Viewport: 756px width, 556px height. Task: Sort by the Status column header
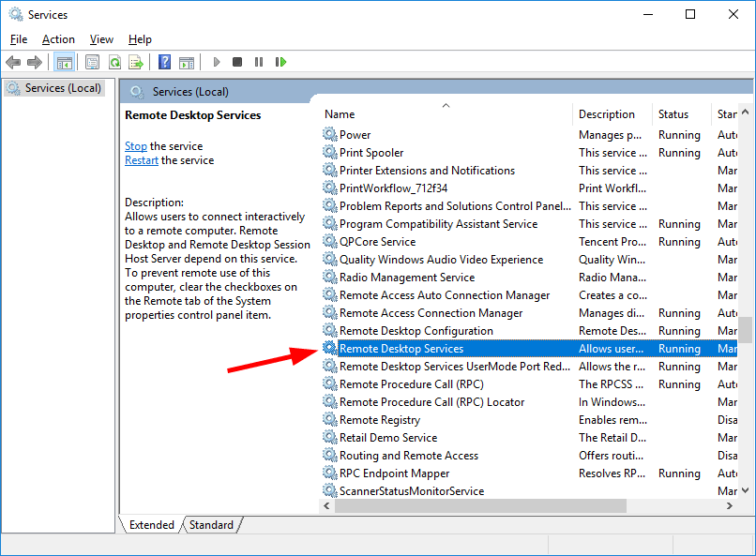coord(681,114)
